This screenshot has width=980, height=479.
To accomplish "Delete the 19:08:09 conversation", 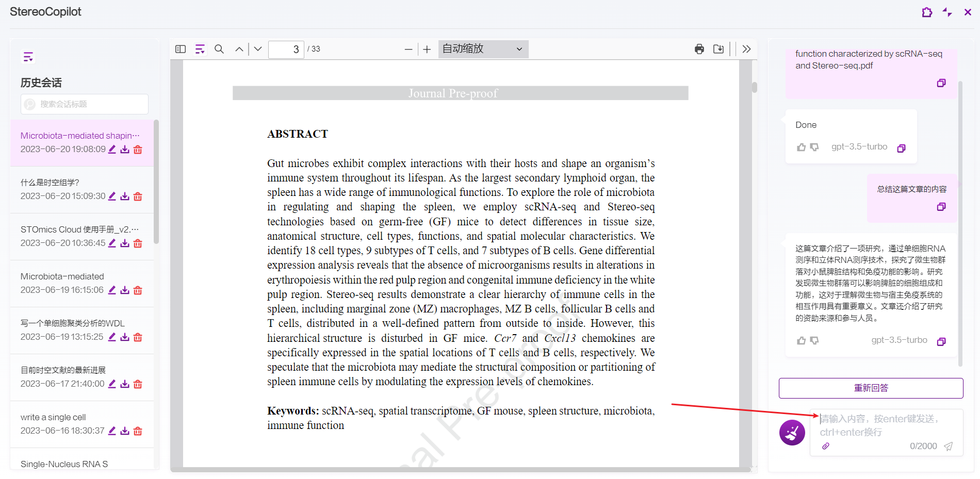I will pyautogui.click(x=138, y=150).
